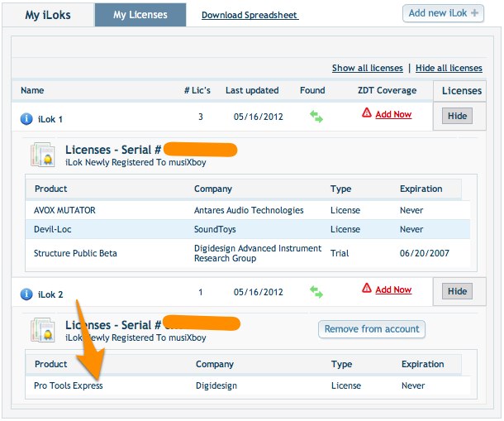Click the Remove from account button
This screenshot has height=421, width=504.
click(372, 329)
